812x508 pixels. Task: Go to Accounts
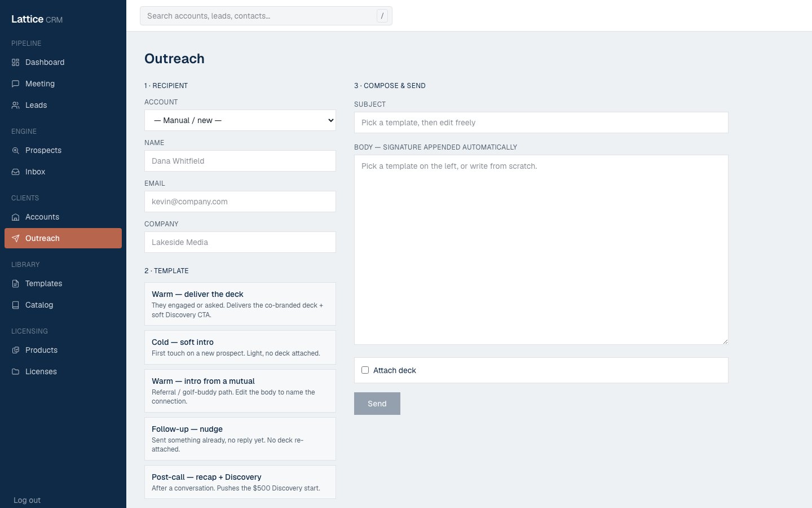63,217
